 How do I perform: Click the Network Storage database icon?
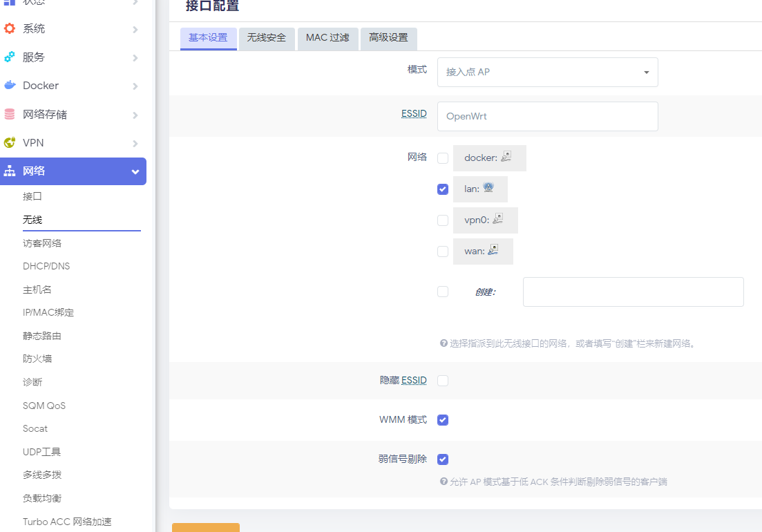point(10,114)
